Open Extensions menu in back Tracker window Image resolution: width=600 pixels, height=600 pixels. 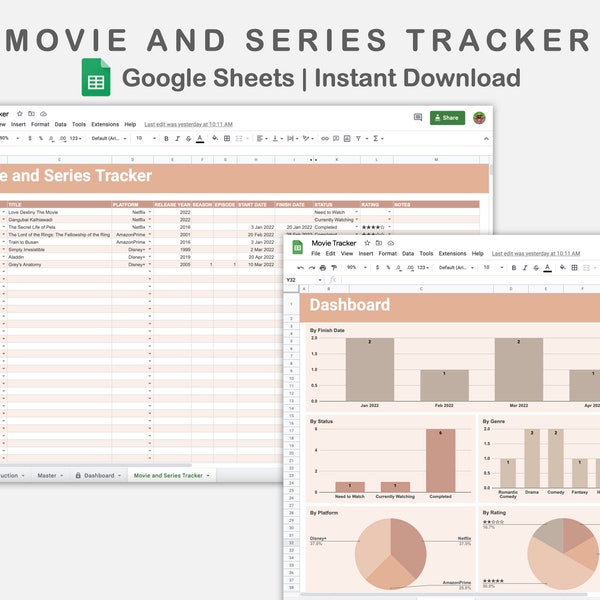coord(105,124)
